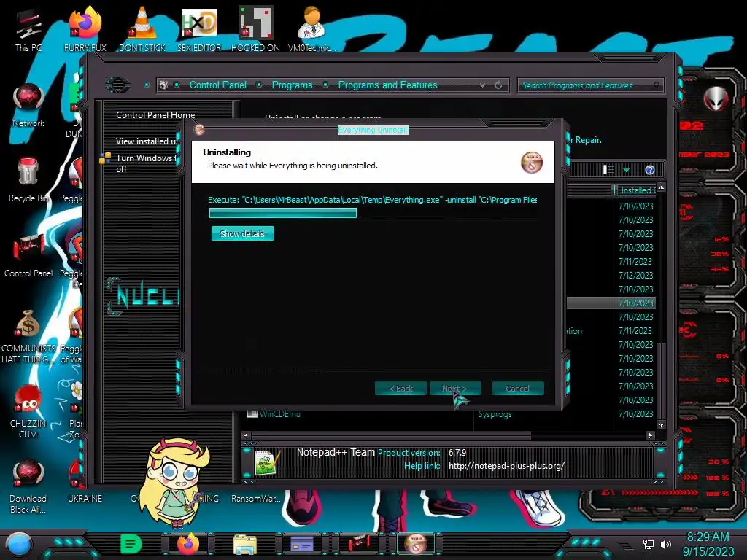
Task: Open the Control Panel desktop shortcut
Action: coord(28,256)
